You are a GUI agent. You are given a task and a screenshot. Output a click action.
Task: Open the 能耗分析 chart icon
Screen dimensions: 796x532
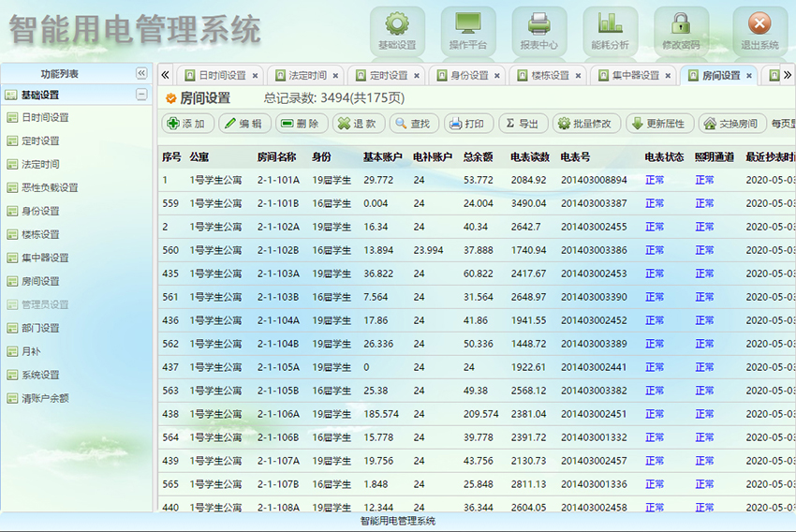click(610, 24)
